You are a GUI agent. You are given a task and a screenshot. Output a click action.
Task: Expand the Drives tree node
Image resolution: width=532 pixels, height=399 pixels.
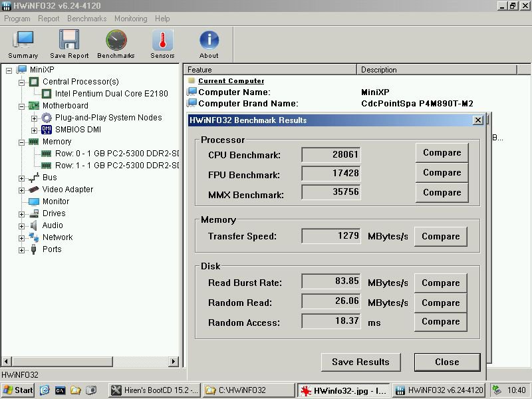pos(22,214)
